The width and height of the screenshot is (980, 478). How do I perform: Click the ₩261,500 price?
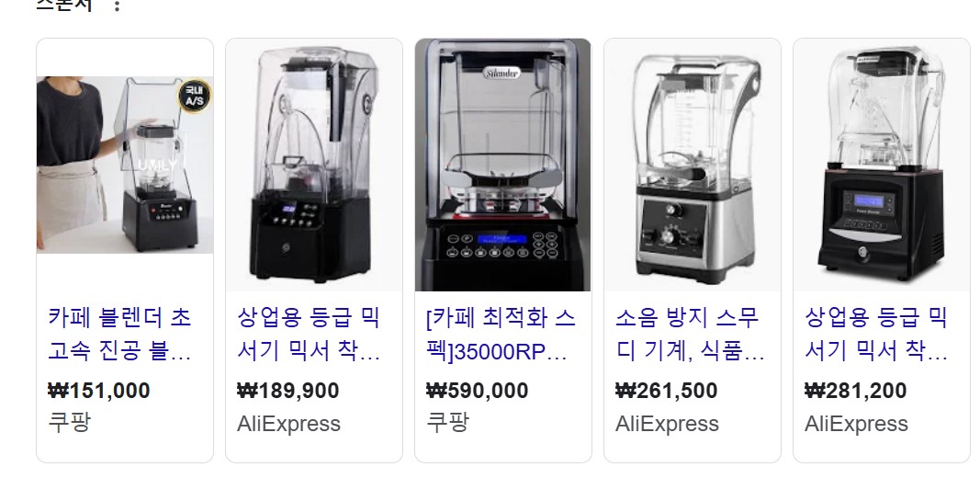pos(666,391)
